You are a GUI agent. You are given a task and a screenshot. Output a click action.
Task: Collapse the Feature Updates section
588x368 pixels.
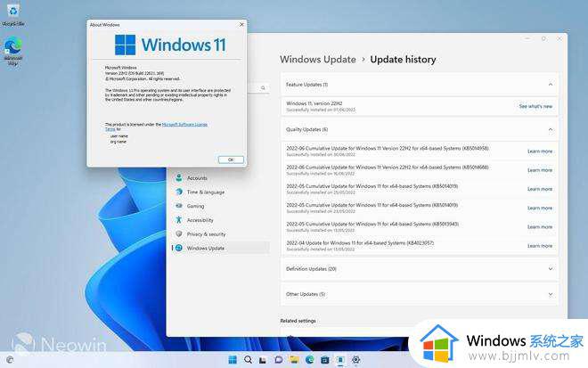coord(550,85)
